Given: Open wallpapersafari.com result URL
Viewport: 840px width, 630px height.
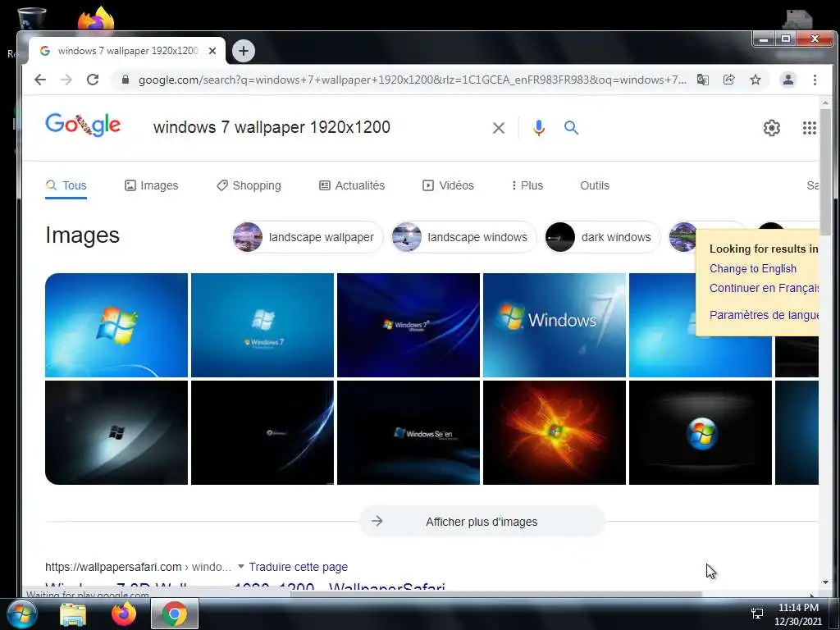Looking at the screenshot, I should pos(138,567).
